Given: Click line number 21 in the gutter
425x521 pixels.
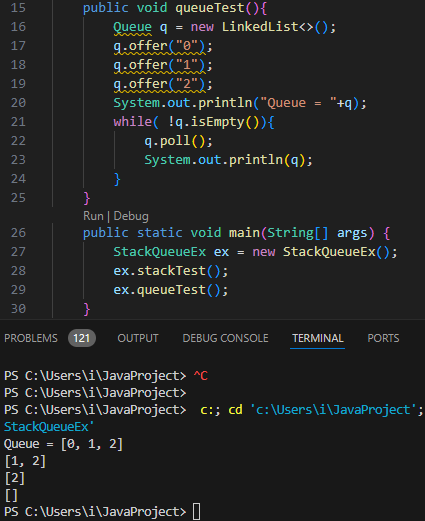Looking at the screenshot, I should coord(18,122).
